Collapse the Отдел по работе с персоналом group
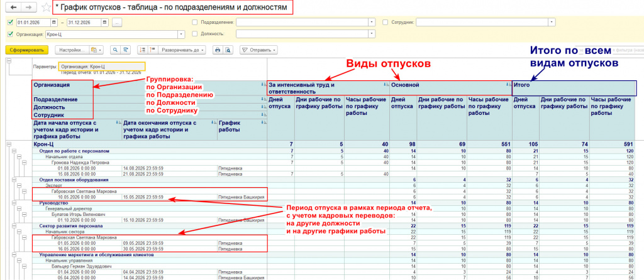 click(x=14, y=151)
